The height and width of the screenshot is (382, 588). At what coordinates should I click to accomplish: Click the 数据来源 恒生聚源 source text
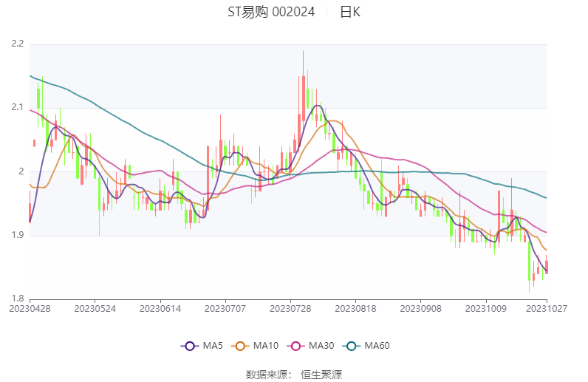[293, 374]
